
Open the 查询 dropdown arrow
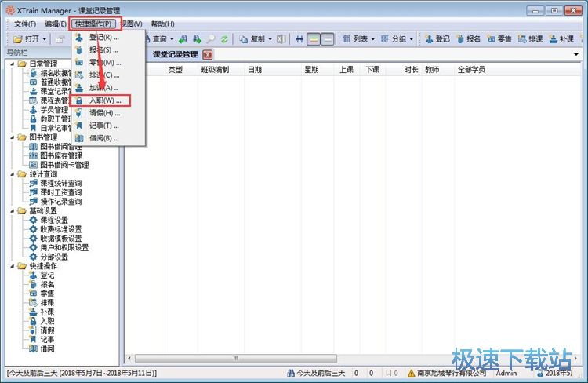click(172, 39)
